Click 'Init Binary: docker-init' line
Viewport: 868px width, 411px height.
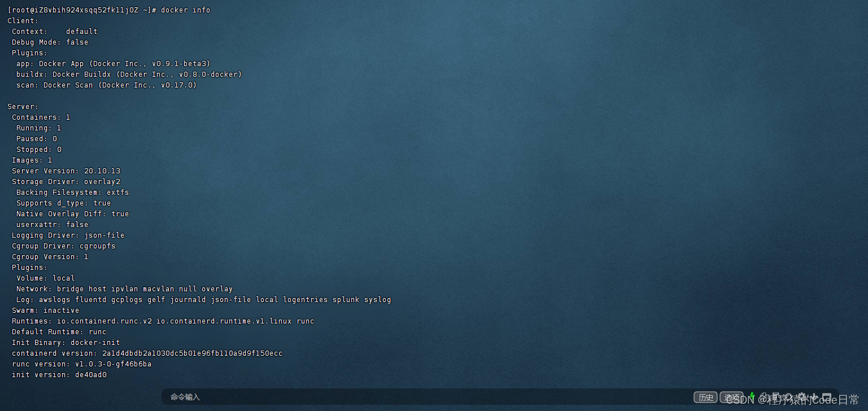click(x=66, y=343)
